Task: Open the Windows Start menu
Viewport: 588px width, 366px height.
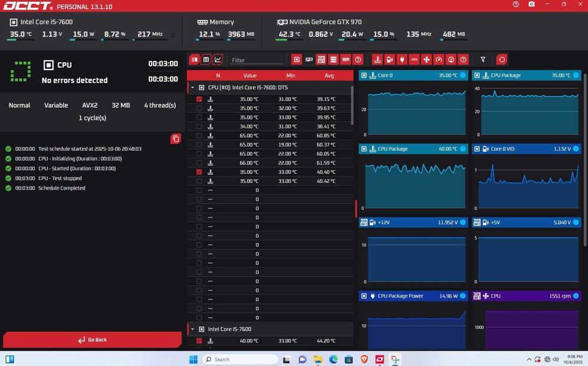Action: point(193,360)
